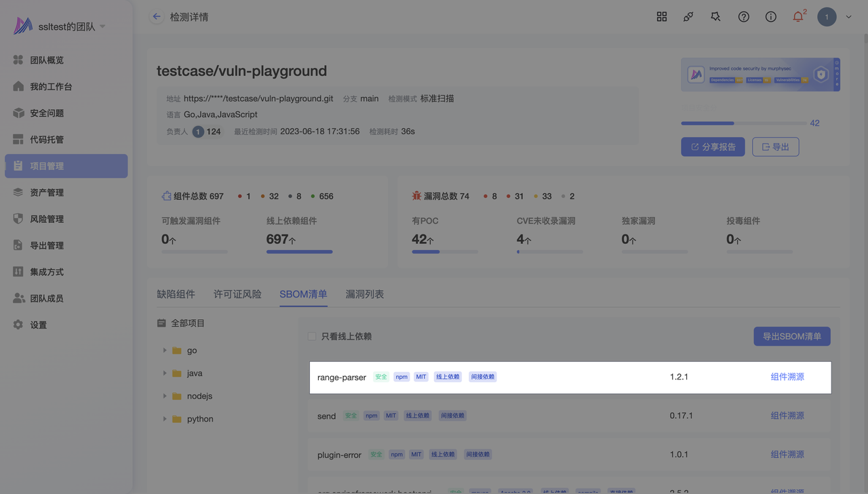Expand the nodejs folder in tree
This screenshot has width=868, height=494.
coord(165,396)
